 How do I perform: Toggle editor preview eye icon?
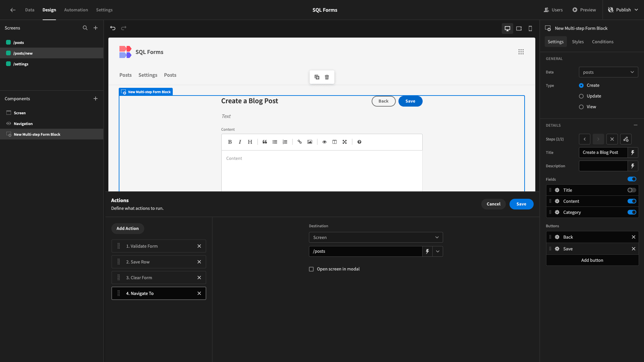(324, 142)
